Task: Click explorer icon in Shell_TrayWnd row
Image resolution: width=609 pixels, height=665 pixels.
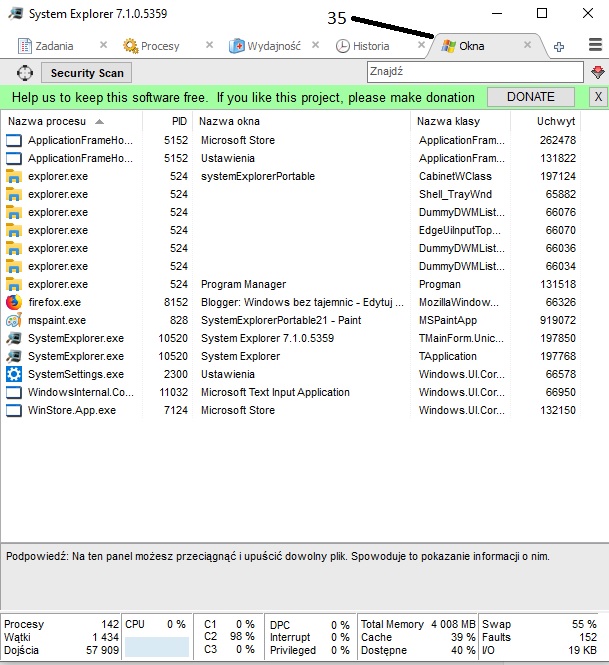Action: point(14,195)
